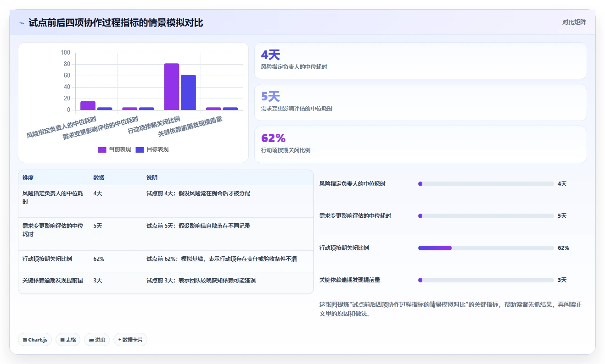Click the Chart.js tag chip
Viewport: 605px width, 364px height.
pos(35,340)
